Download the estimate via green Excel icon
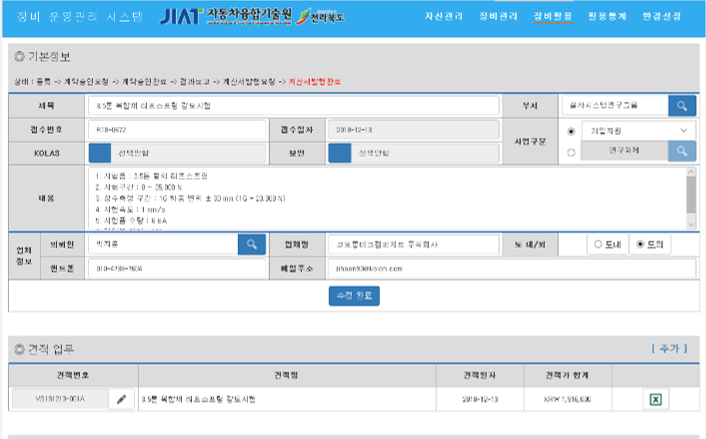The image size is (706, 439). click(656, 399)
